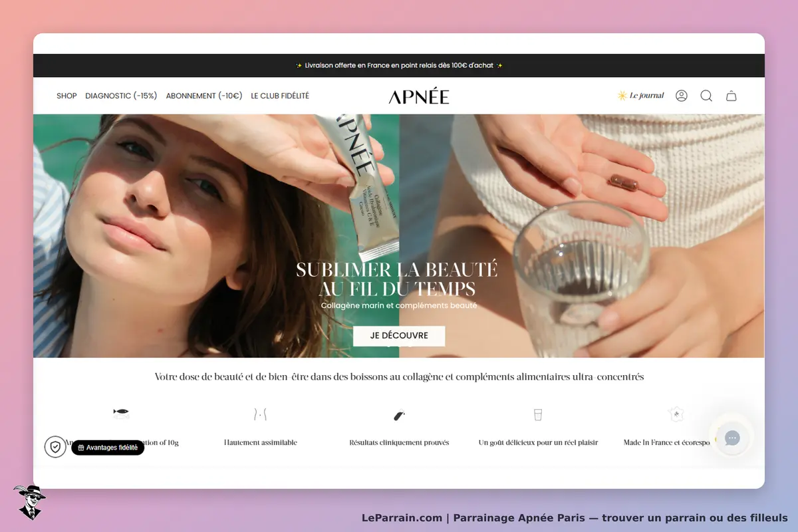Open the shopping bag cart icon
Image resolution: width=798 pixels, height=532 pixels.
(731, 96)
